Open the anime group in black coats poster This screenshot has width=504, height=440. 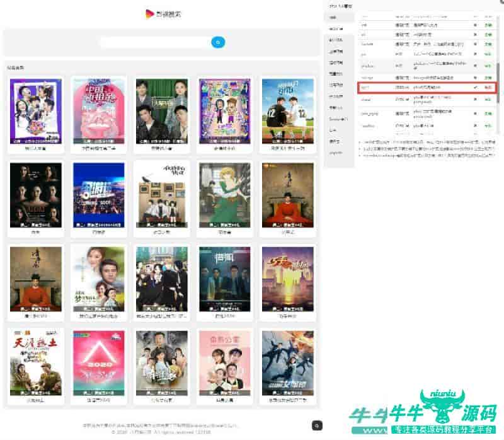[x=162, y=279]
